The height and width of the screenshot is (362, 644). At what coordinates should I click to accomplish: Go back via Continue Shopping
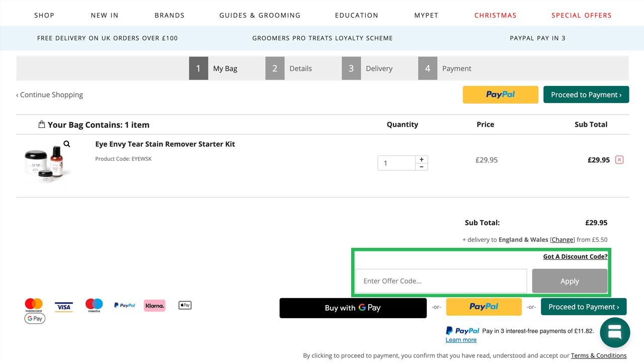tap(49, 95)
